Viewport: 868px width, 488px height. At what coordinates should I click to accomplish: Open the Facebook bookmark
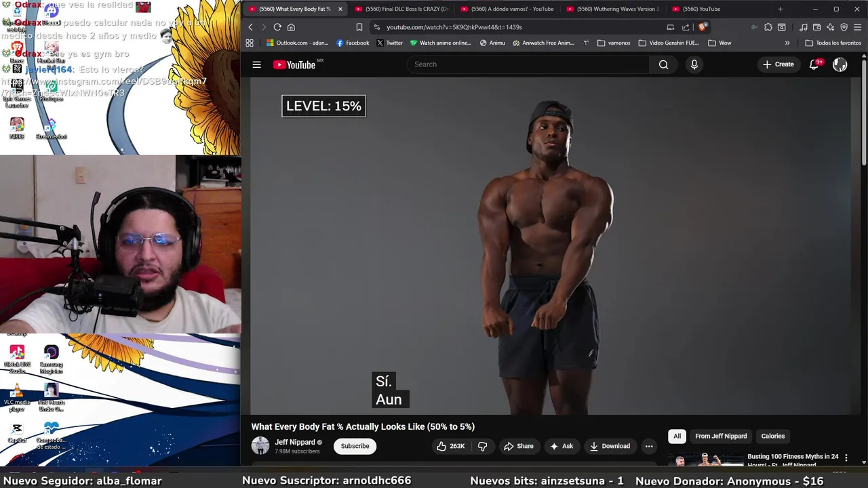click(353, 43)
